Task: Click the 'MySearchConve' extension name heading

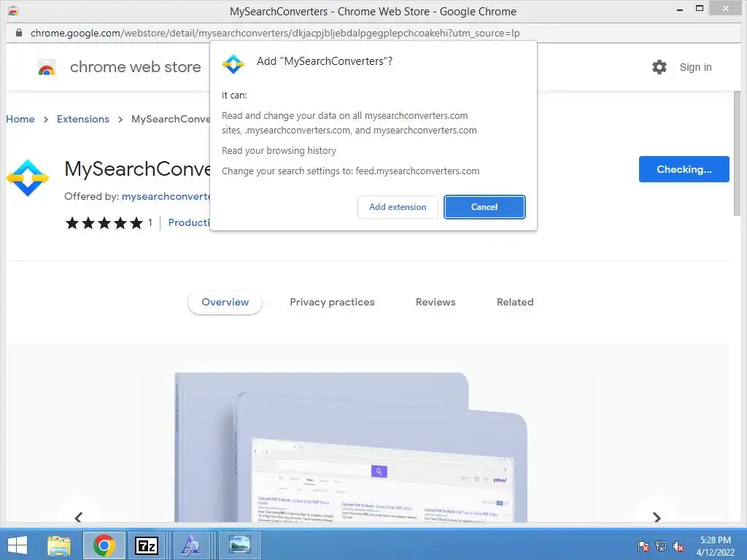Action: [x=137, y=169]
